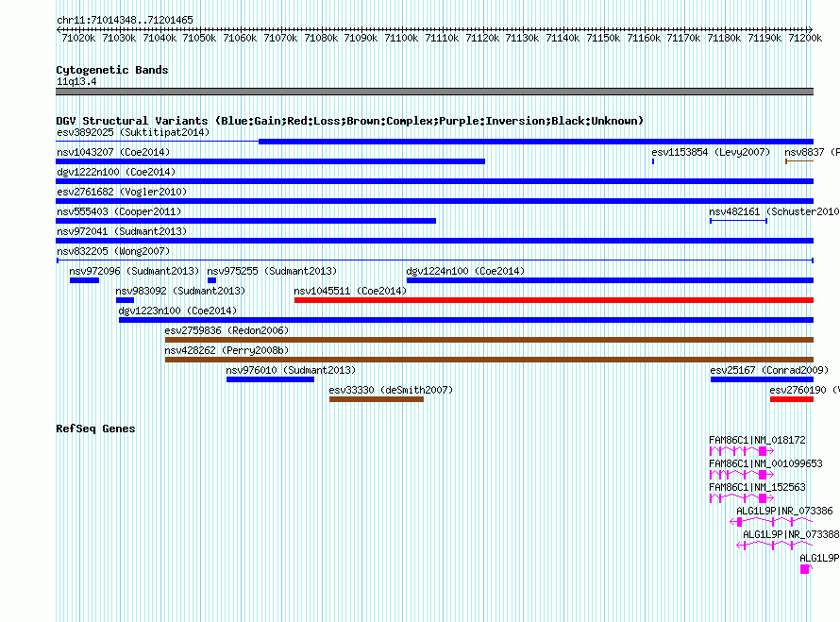
Task: Open the brown esv33330 (deSmith2007) bar
Action: pos(377,399)
